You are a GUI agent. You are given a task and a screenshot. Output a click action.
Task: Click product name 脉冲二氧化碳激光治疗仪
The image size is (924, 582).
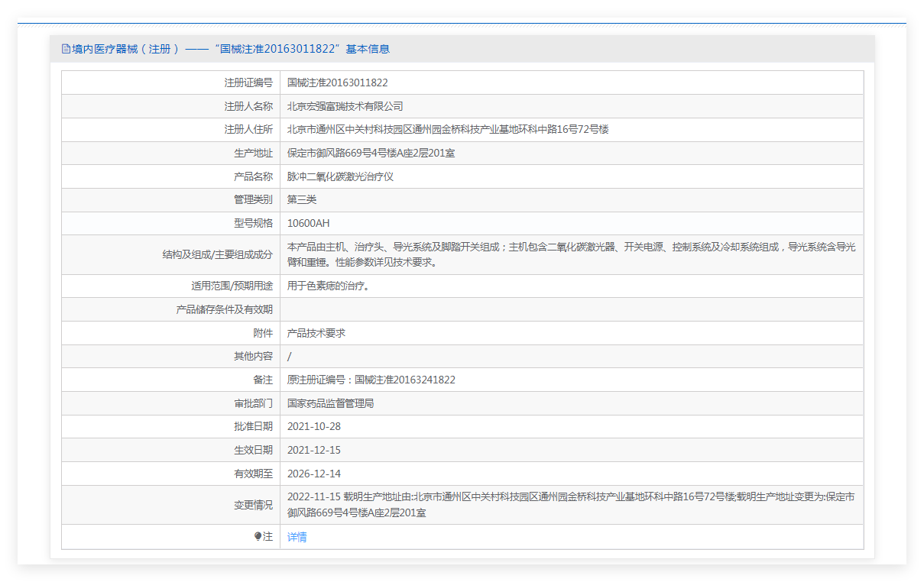pyautogui.click(x=341, y=176)
